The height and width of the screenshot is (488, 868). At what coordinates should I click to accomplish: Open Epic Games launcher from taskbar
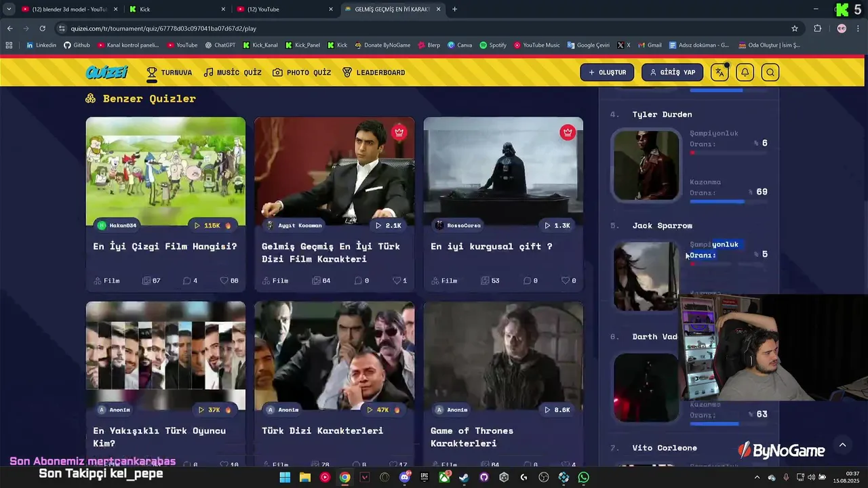[x=425, y=477]
